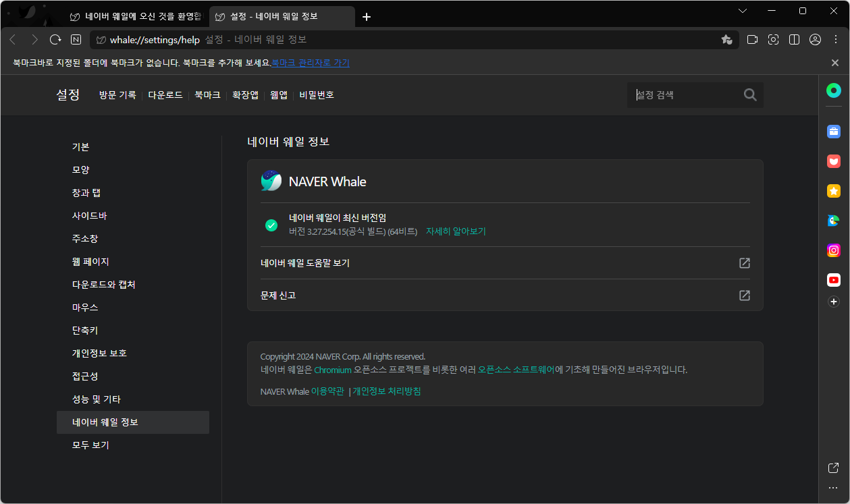Open 확장앱 from settings header
The width and height of the screenshot is (850, 504).
245,95
